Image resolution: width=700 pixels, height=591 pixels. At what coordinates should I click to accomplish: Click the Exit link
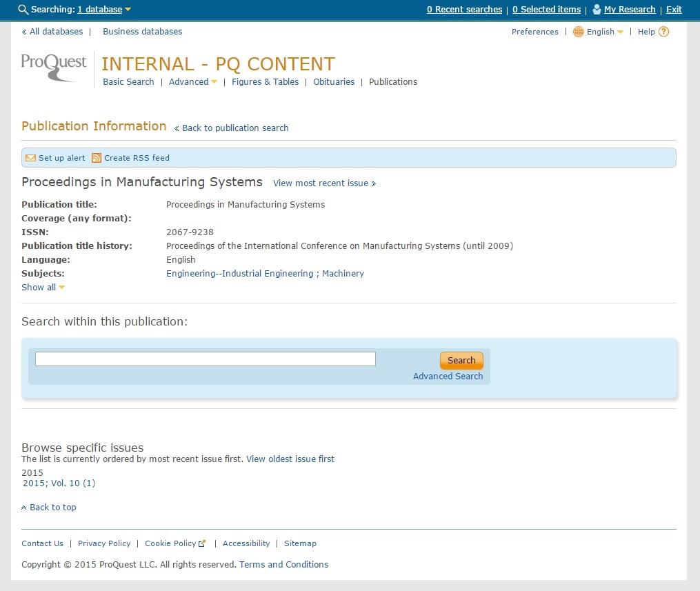point(674,10)
